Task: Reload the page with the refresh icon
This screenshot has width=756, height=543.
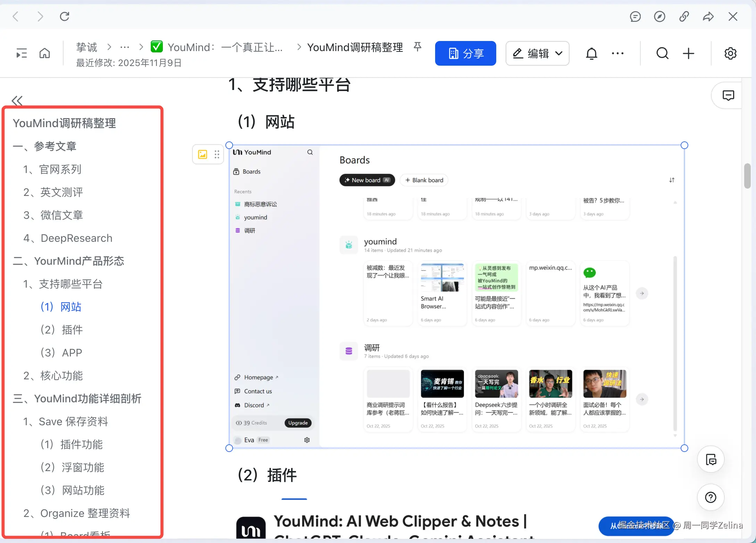Action: click(65, 16)
